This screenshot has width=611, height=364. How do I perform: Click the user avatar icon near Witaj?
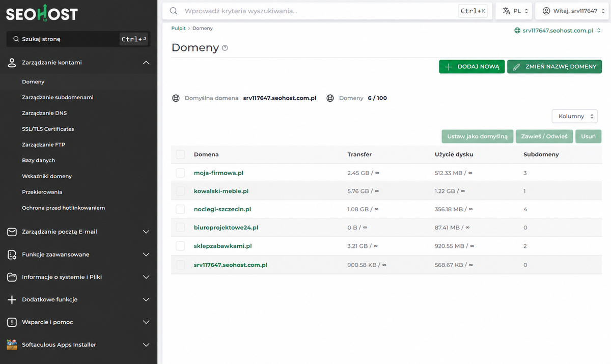pos(546,11)
